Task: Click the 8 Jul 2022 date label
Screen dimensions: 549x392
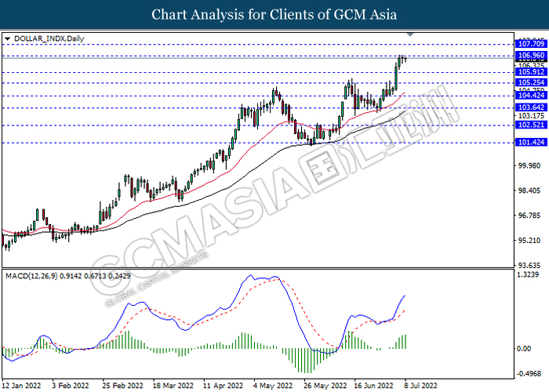Action: (x=422, y=386)
